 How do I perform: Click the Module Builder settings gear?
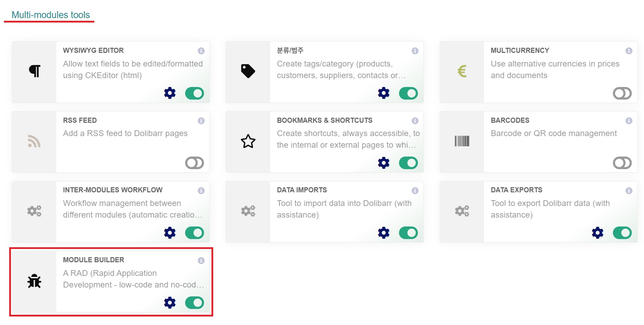click(170, 302)
